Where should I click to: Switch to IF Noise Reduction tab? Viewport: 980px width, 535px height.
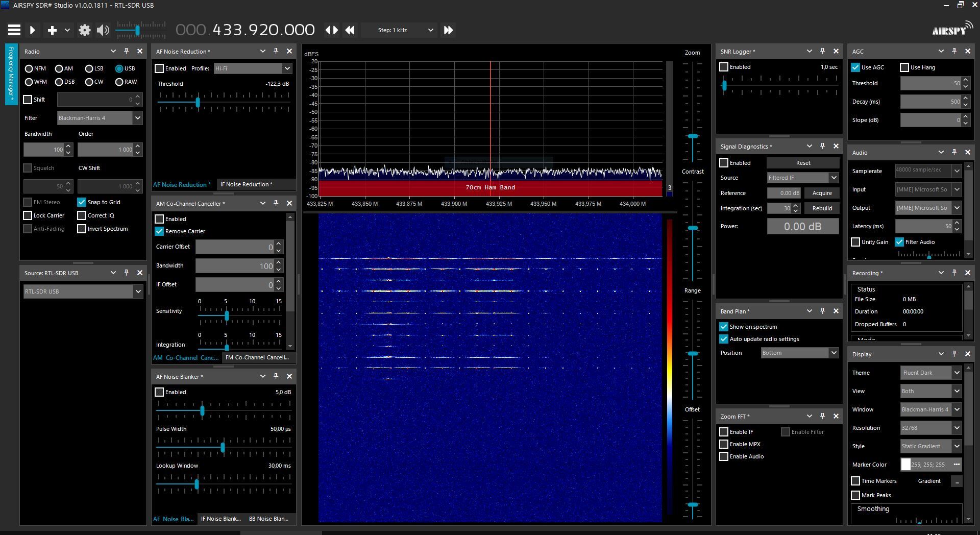coord(246,184)
